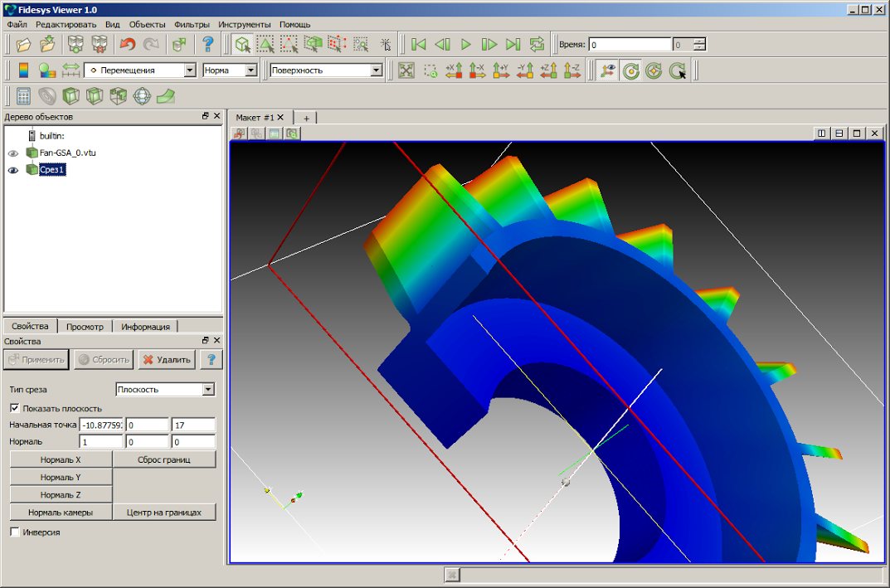Click the 'Время' time input field
The width and height of the screenshot is (890, 588).
pyautogui.click(x=629, y=45)
